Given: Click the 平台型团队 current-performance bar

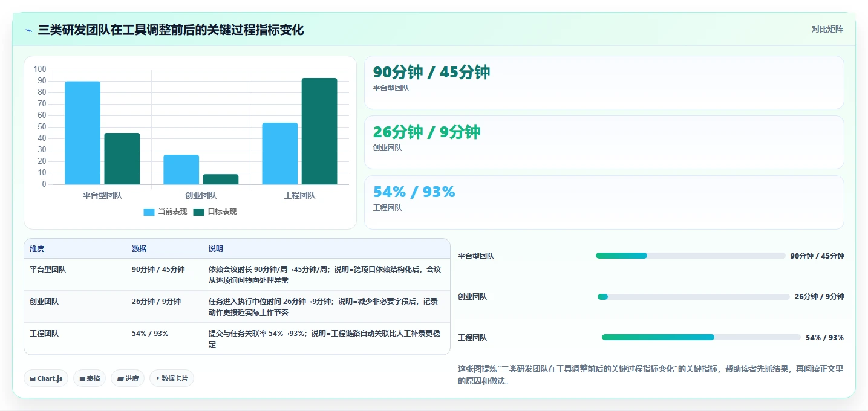Looking at the screenshot, I should coord(83,133).
